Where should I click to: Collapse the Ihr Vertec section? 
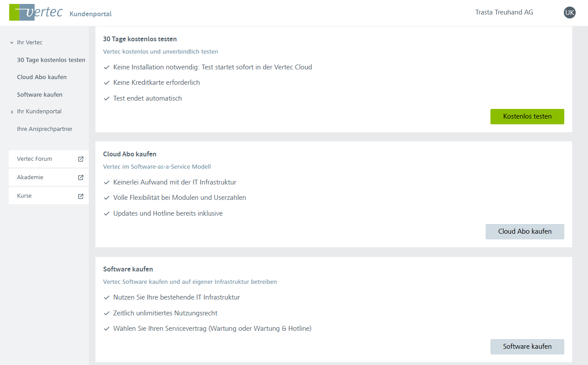[12, 43]
